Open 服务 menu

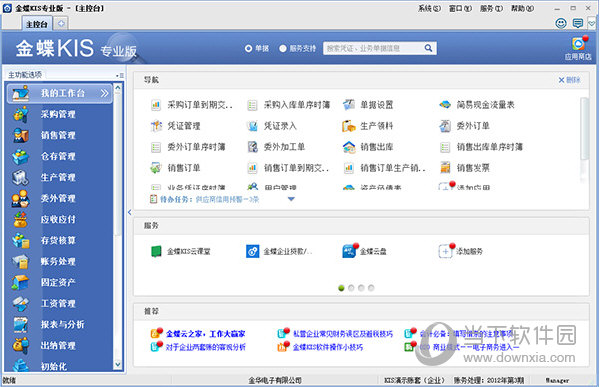point(491,8)
